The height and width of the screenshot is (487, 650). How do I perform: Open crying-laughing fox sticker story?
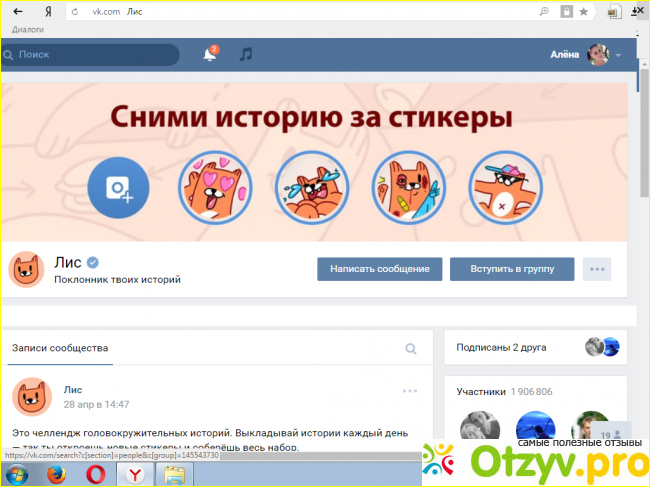312,187
